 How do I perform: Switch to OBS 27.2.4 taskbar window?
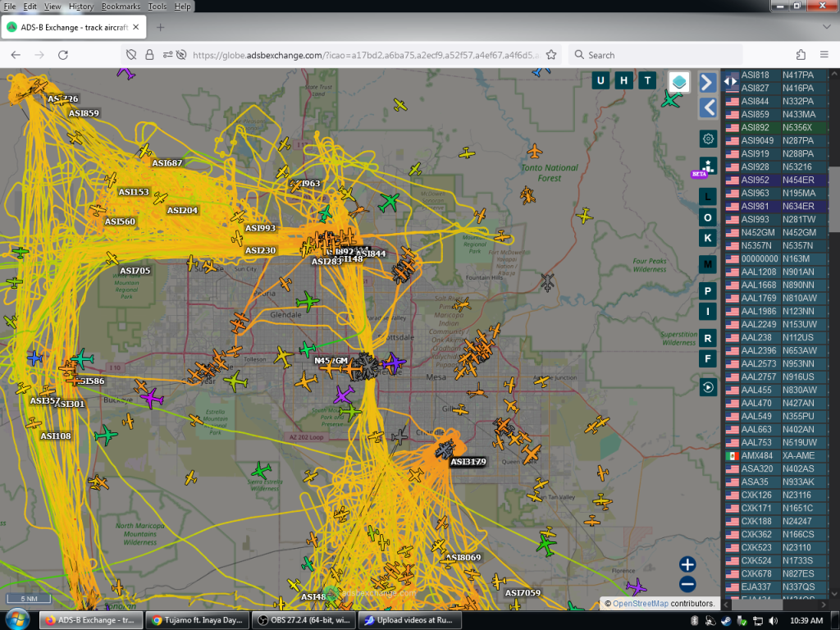304,620
